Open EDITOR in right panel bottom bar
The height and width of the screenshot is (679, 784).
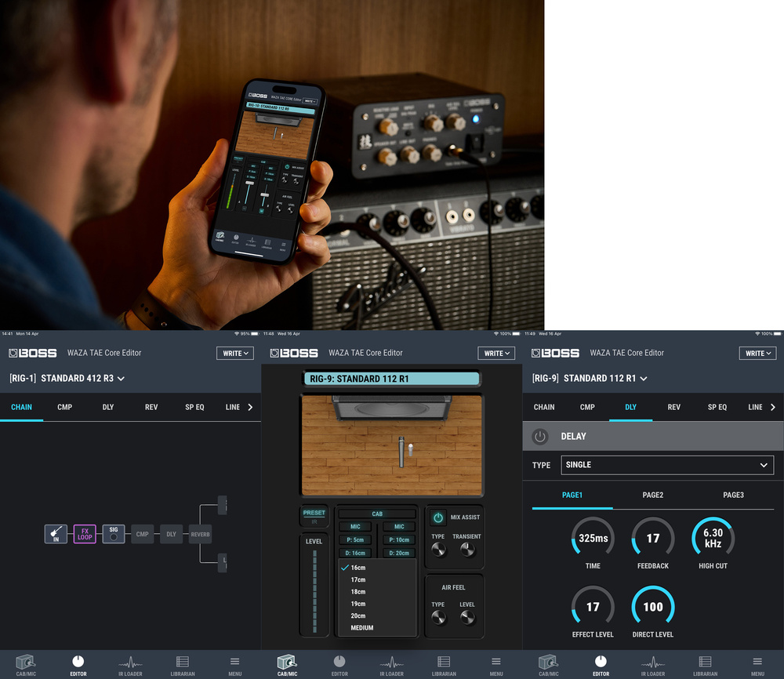(x=601, y=666)
